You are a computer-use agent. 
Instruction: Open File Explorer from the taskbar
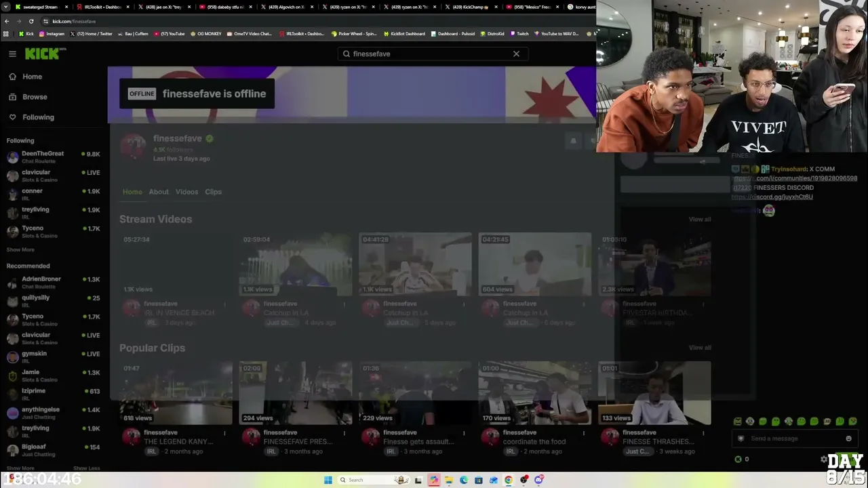pos(449,480)
